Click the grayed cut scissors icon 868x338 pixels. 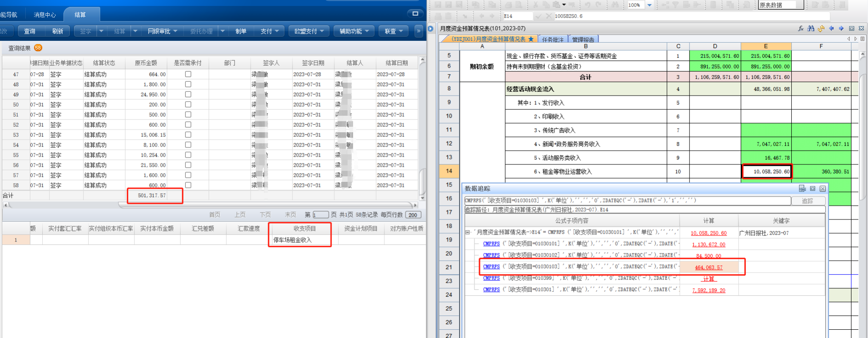click(536, 5)
